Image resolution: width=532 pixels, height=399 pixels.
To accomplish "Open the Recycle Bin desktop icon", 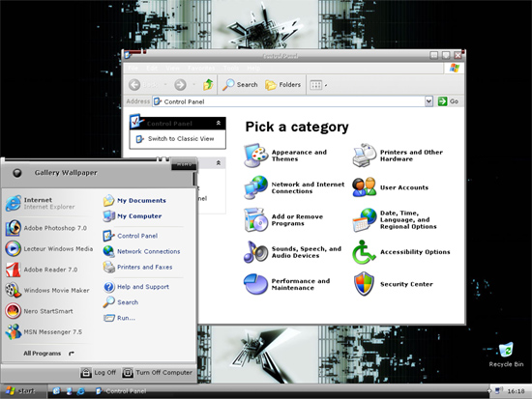I will click(x=506, y=355).
